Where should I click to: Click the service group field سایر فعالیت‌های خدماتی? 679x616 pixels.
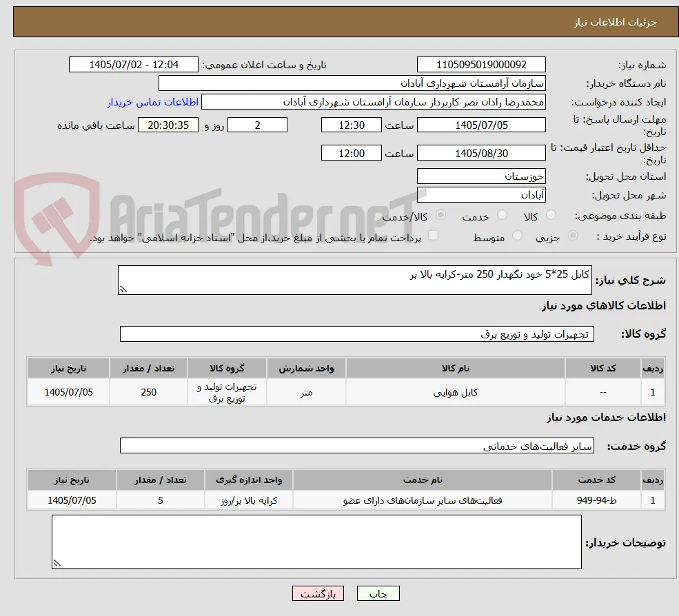pos(357,445)
